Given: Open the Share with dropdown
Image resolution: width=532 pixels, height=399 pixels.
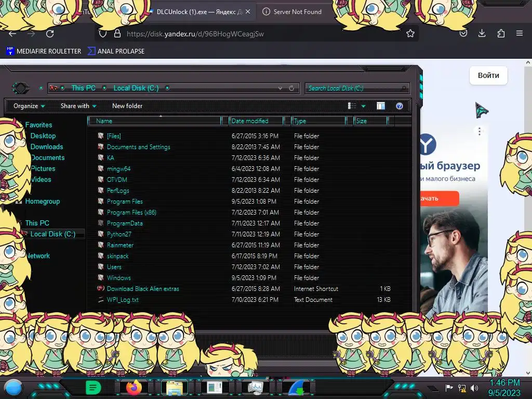Looking at the screenshot, I should [78, 106].
